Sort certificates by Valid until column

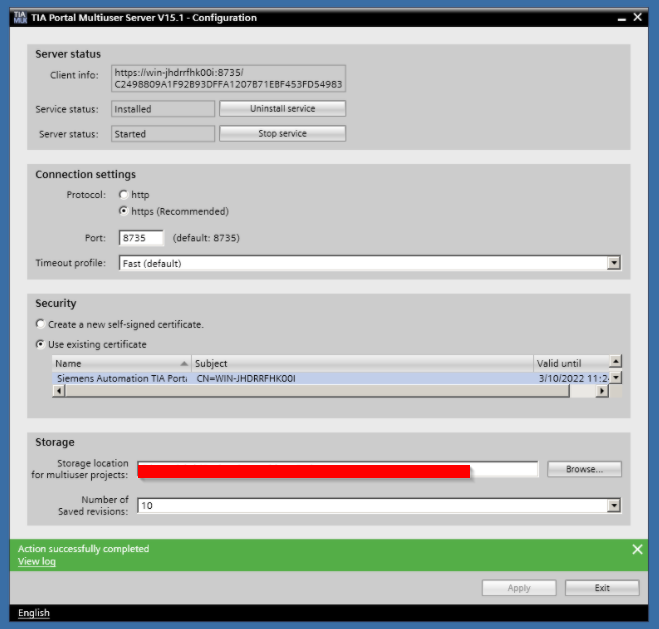tap(571, 363)
